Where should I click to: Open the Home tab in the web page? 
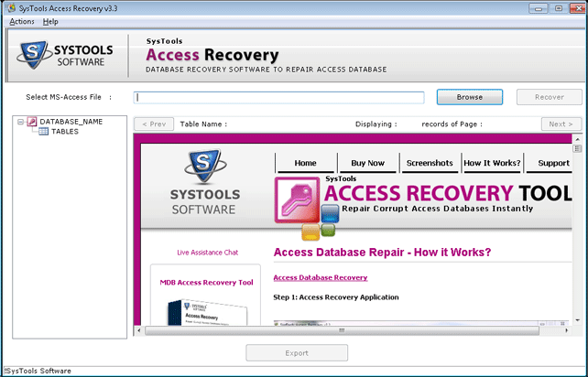point(305,163)
